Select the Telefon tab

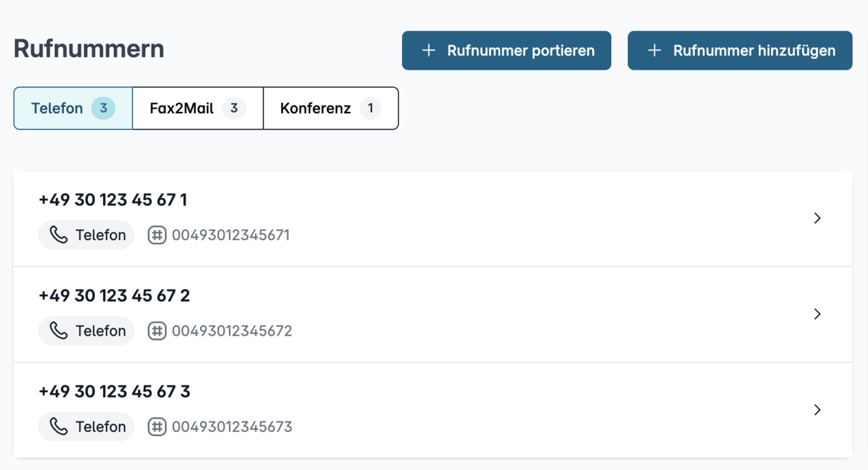pos(73,108)
